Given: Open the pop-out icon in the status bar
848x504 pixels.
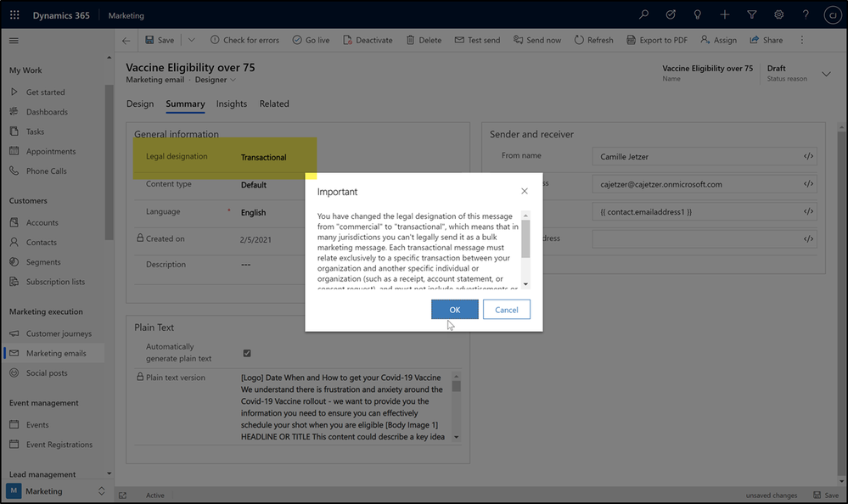Looking at the screenshot, I should point(123,496).
